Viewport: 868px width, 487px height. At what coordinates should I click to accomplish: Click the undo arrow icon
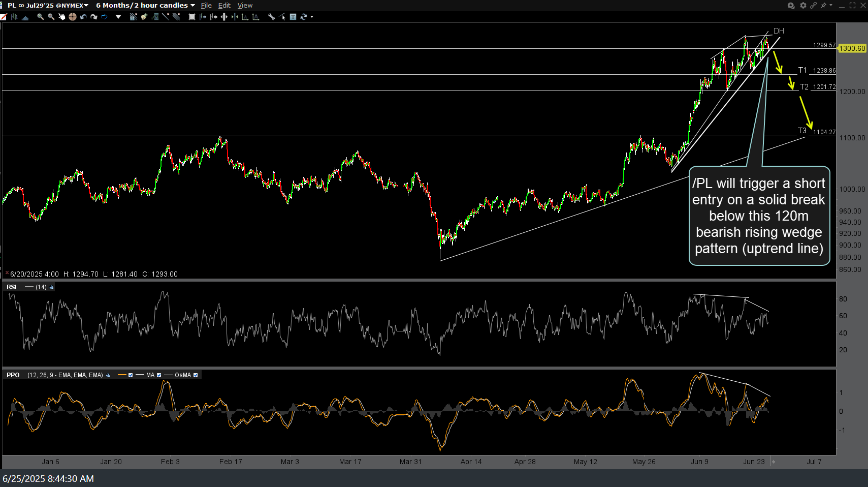point(83,17)
